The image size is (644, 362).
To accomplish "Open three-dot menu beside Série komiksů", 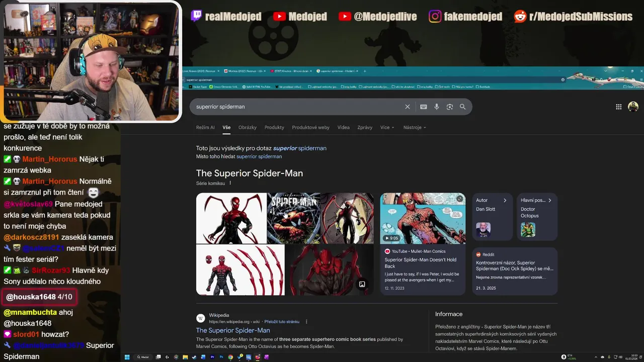I will click(230, 183).
